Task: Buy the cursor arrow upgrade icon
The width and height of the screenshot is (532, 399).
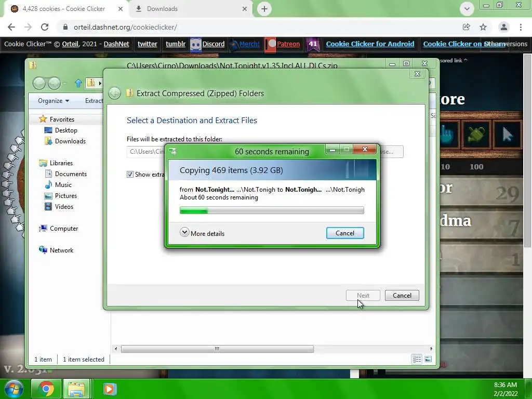Action: [x=507, y=135]
